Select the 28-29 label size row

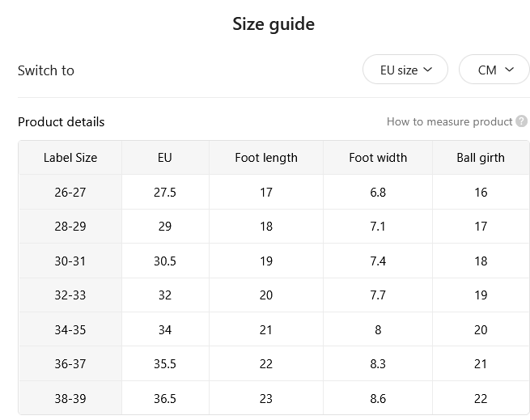pyautogui.click(x=274, y=227)
